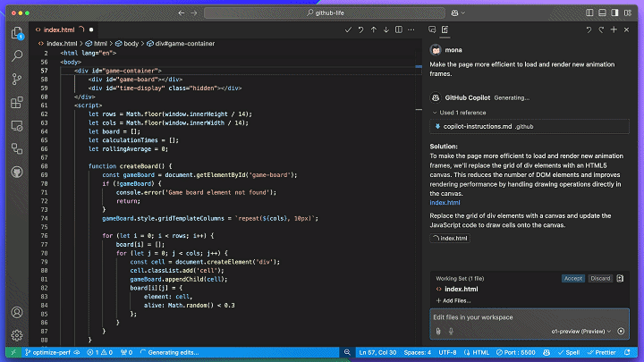Open the Copilot dropdown in title bar
644x362 pixels.
[x=459, y=13]
